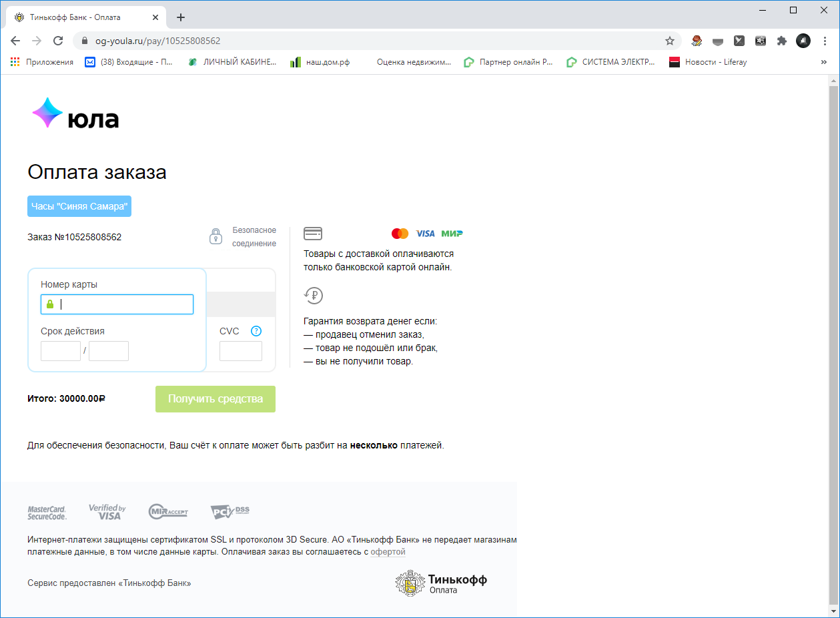840x618 pixels.
Task: Select the Тинькофф Банк - Оплата tab
Action: [x=87, y=17]
